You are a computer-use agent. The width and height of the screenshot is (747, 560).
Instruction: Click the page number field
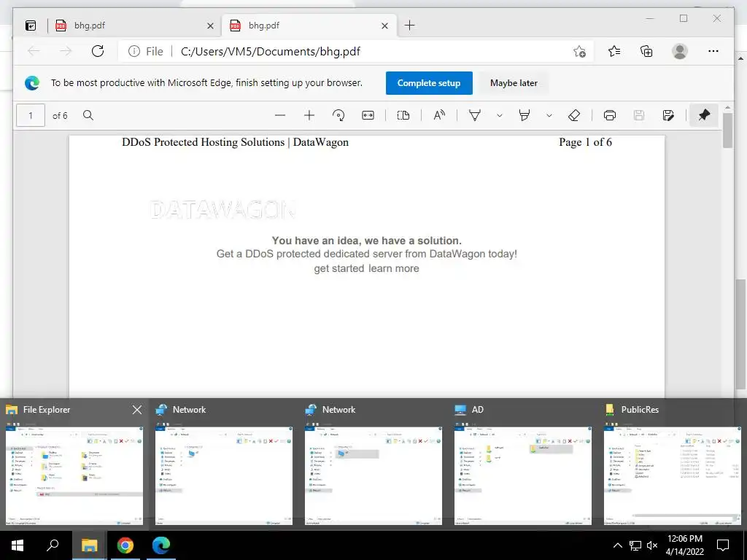coord(31,115)
